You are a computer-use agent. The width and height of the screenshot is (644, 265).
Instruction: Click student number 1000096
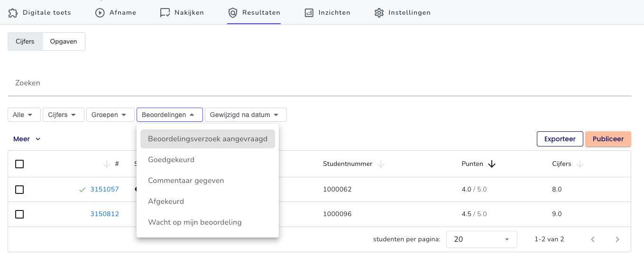click(x=337, y=214)
